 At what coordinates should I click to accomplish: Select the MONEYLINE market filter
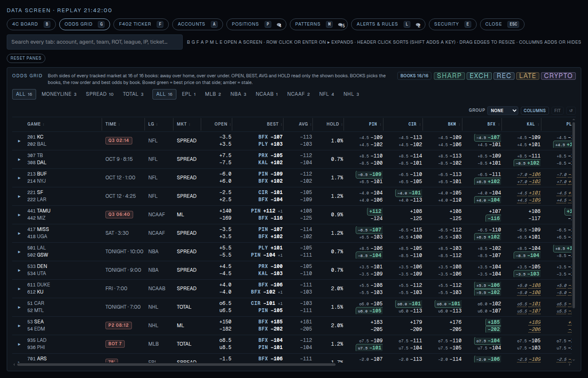[x=59, y=94]
